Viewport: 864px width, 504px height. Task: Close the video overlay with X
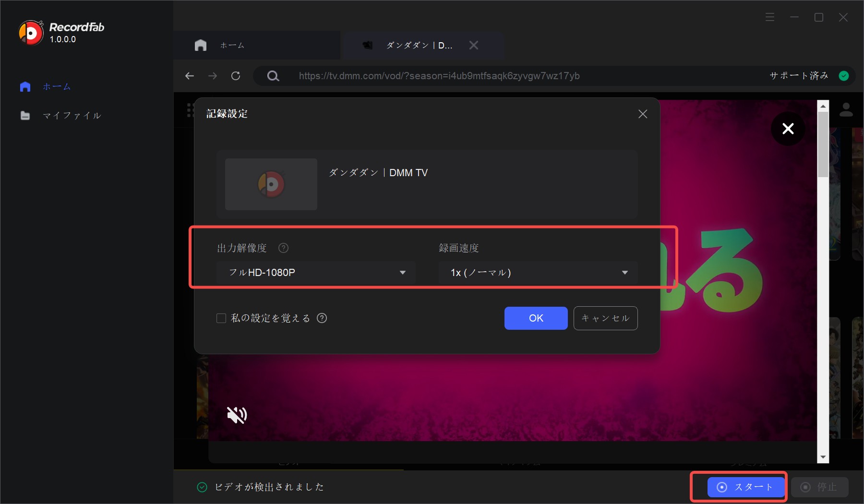788,129
